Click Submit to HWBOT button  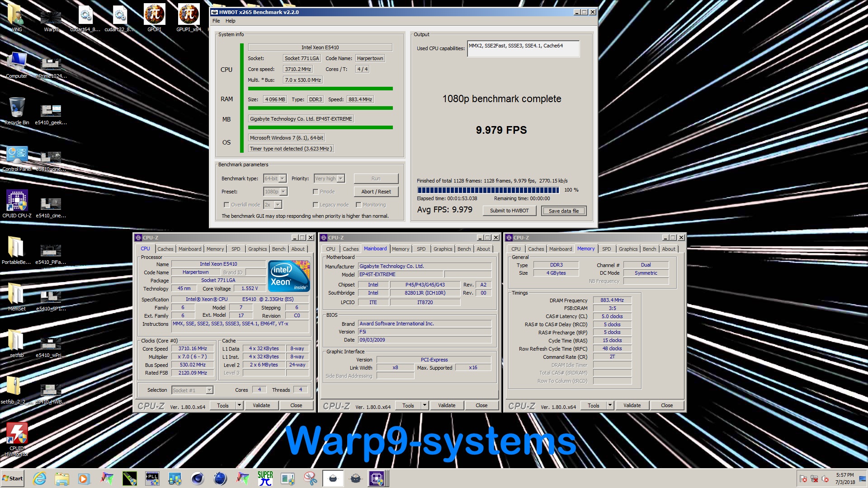click(x=509, y=211)
